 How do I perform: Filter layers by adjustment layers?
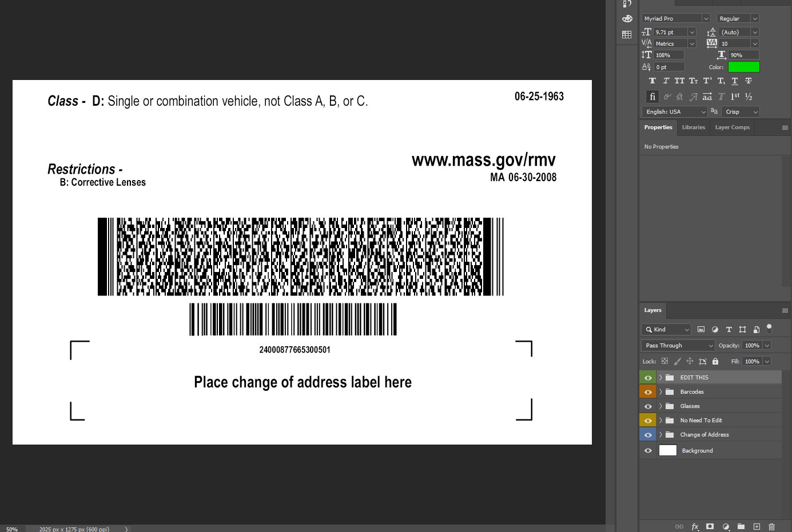[715, 330]
